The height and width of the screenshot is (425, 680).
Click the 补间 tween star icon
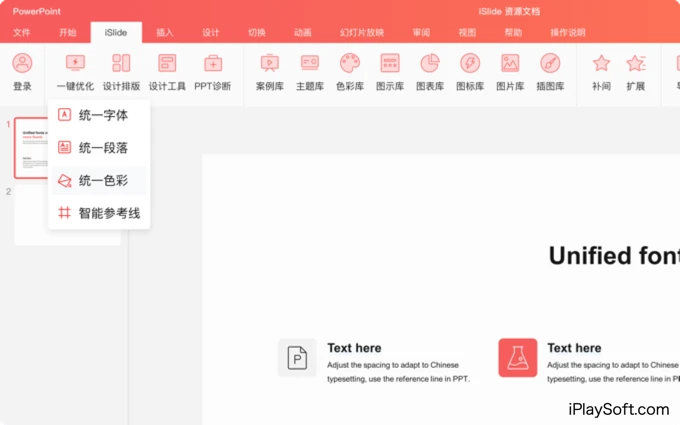pyautogui.click(x=602, y=64)
